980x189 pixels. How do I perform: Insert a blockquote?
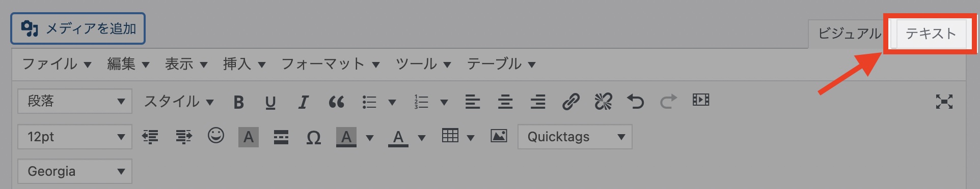(336, 102)
